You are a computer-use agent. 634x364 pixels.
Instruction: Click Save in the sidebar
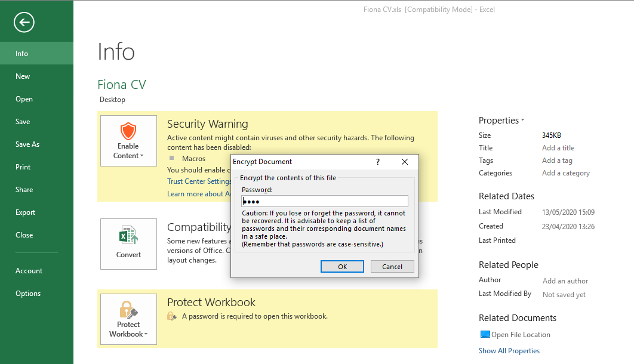37,121
